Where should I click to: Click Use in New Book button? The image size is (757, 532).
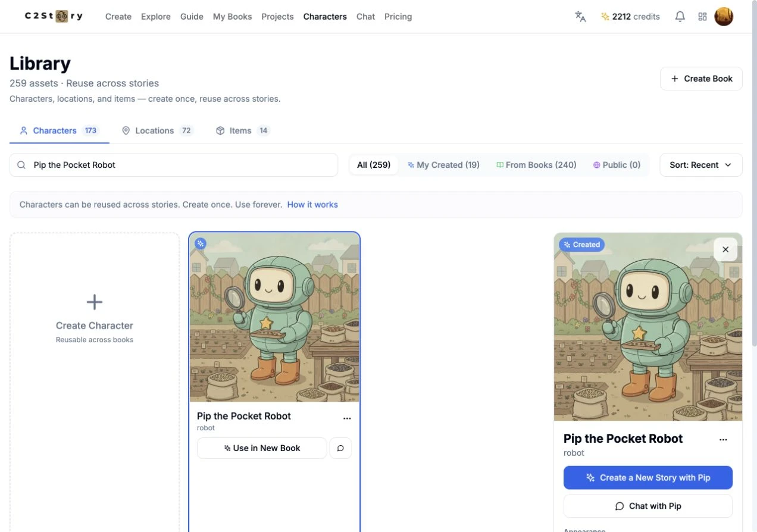point(262,448)
